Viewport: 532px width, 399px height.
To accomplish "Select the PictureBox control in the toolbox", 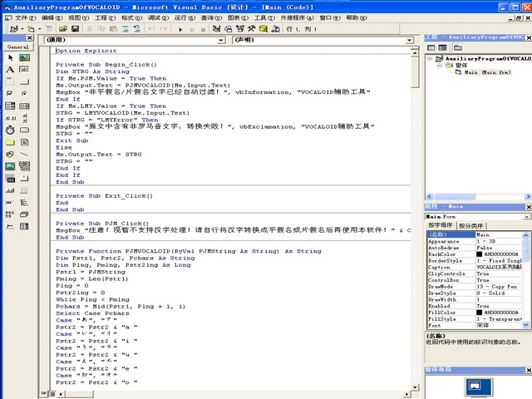I will [x=24, y=57].
